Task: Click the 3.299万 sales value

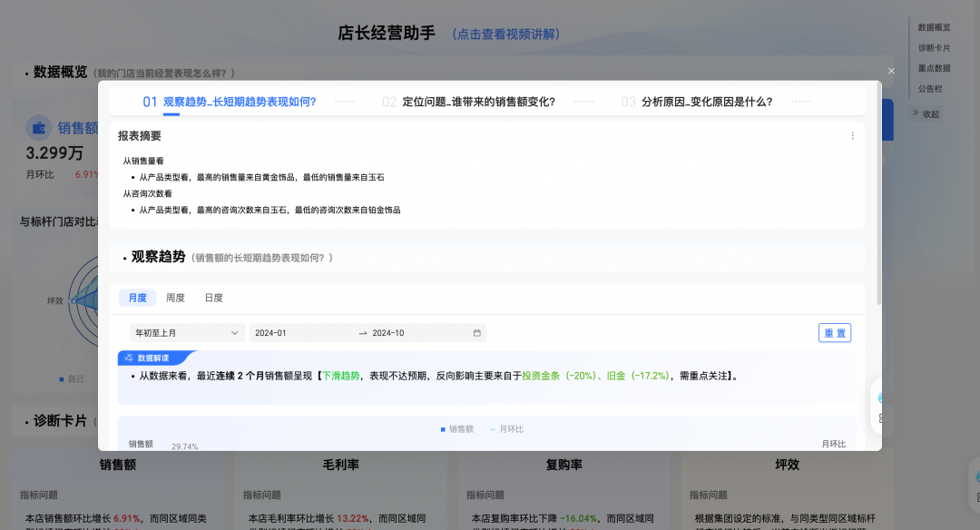Action: tap(54, 153)
